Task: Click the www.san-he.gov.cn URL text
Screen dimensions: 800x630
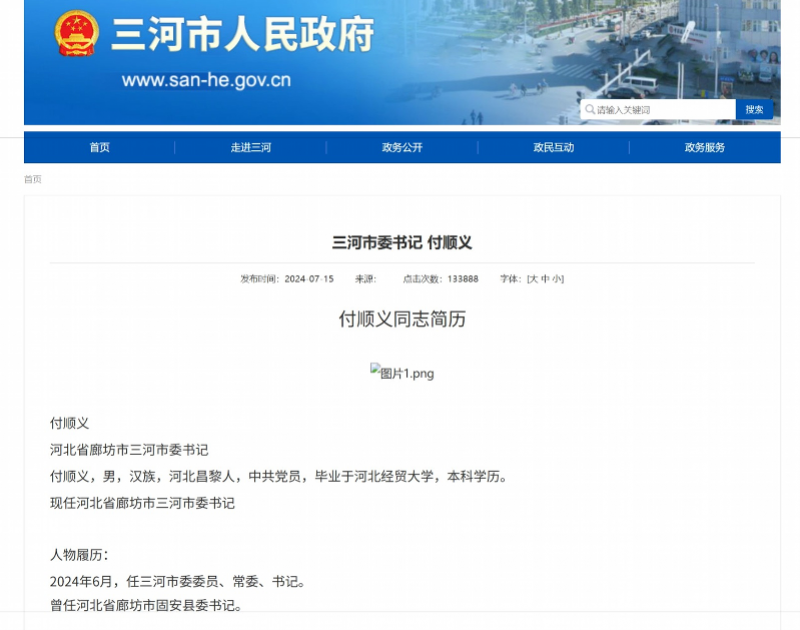Action: [206, 80]
